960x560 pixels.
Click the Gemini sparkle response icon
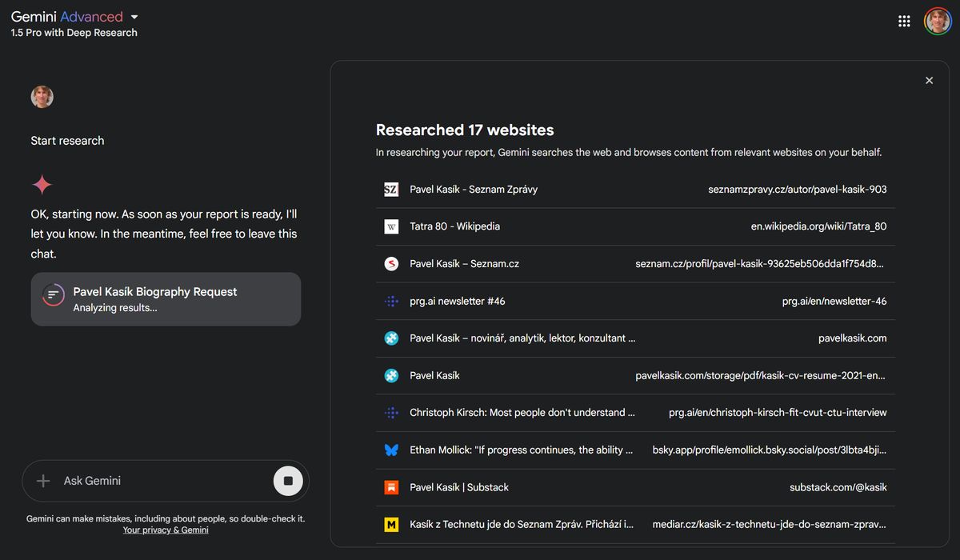[x=42, y=186]
